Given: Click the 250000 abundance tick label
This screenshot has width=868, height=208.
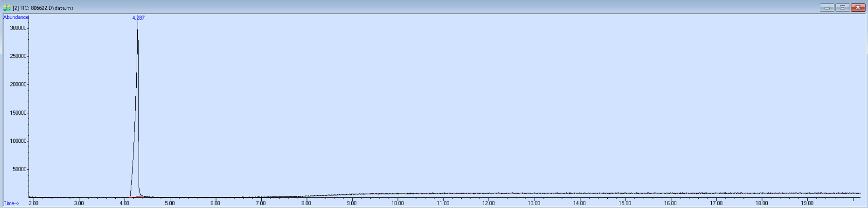Looking at the screenshot, I should tap(18, 56).
